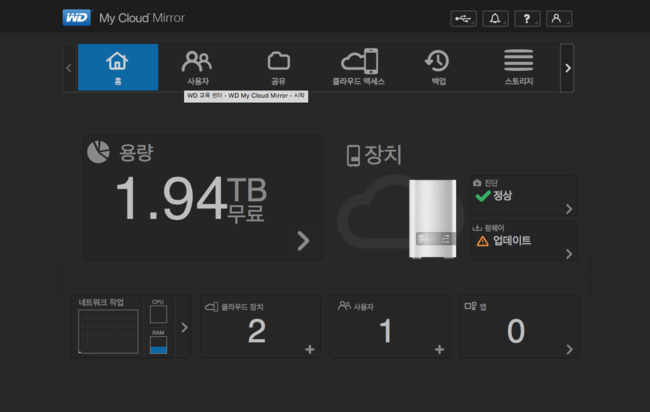Open the 백업 backup tab

coord(438,68)
